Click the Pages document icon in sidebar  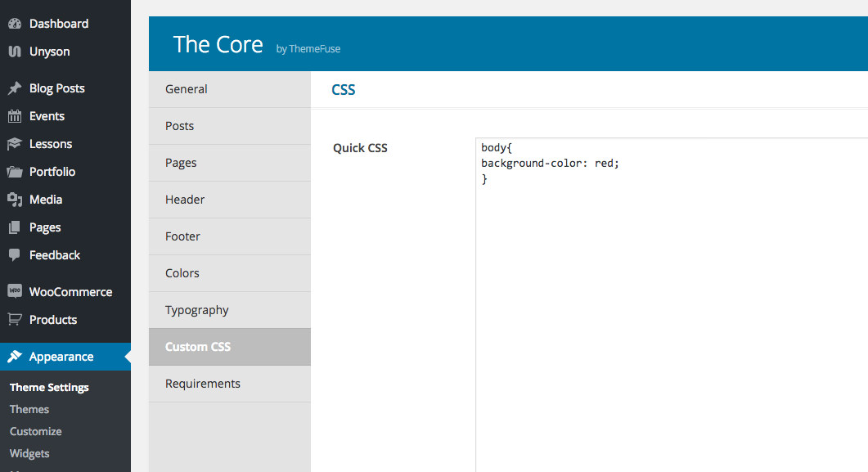(x=15, y=227)
